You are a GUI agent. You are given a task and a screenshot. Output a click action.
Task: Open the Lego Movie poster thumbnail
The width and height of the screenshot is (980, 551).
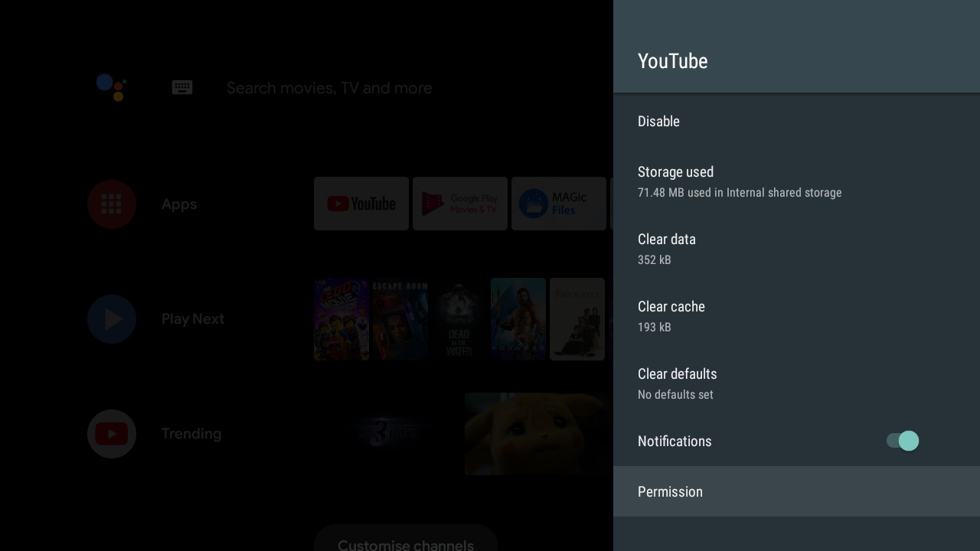pos(341,319)
